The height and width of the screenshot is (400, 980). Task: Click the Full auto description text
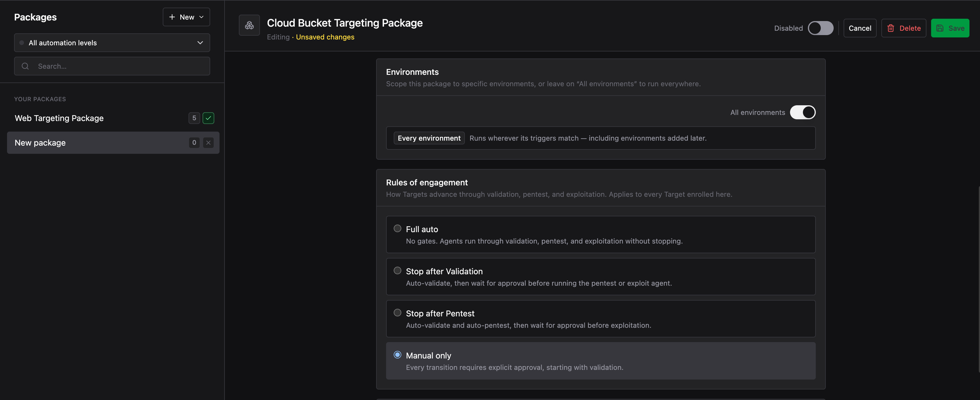click(x=544, y=241)
